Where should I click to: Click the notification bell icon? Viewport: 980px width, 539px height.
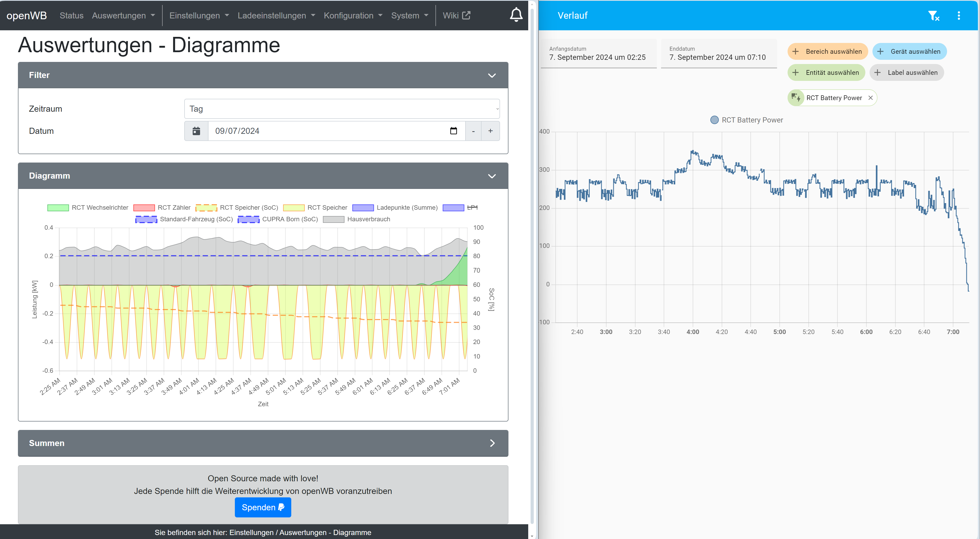[516, 15]
